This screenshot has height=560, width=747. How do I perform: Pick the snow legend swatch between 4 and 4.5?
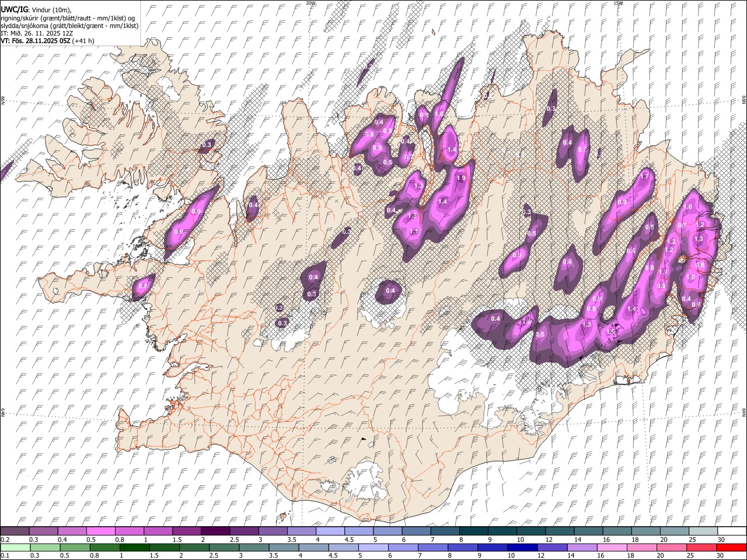click(330, 531)
